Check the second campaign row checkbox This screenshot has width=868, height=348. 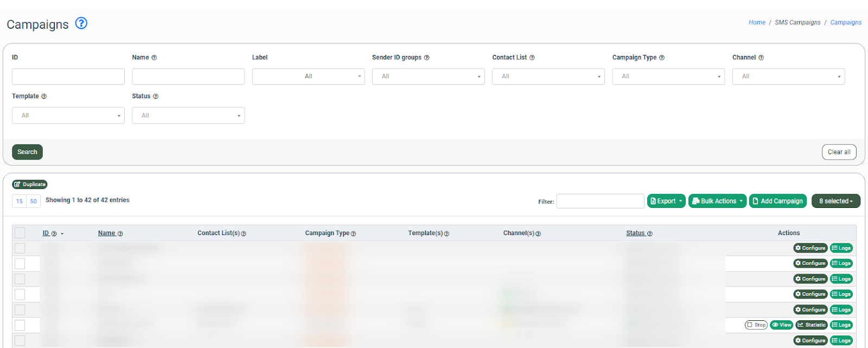coord(20,263)
